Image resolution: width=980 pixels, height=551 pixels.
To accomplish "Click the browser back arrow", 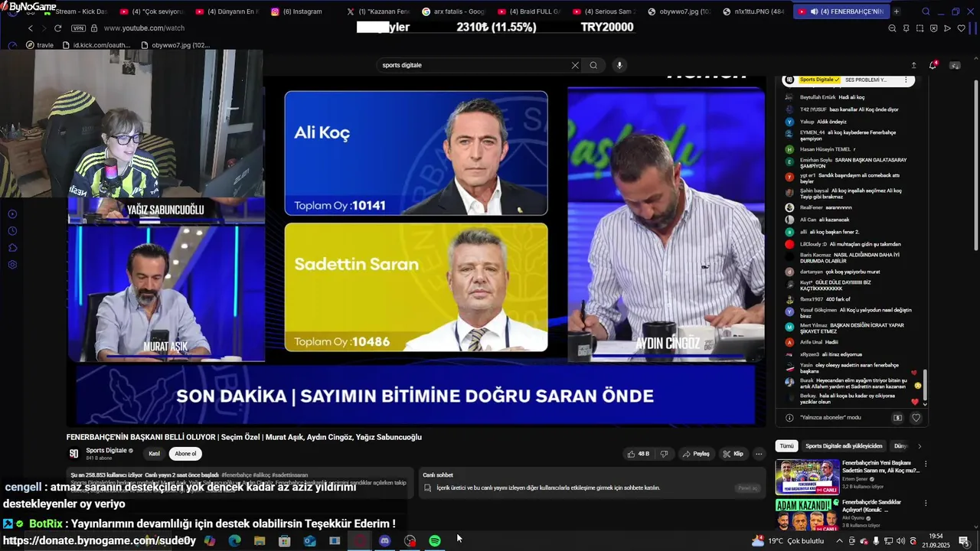I will pyautogui.click(x=31, y=28).
